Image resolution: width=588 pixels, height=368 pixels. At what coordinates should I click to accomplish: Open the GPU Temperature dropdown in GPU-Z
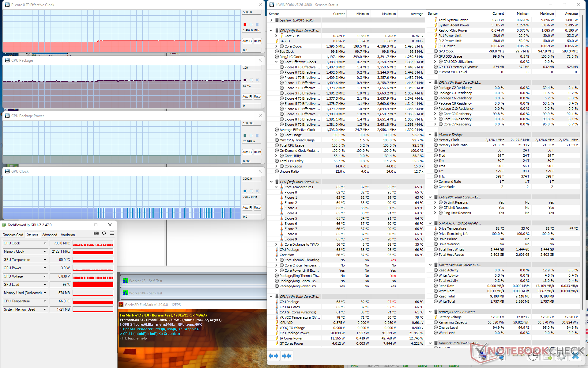(45, 260)
